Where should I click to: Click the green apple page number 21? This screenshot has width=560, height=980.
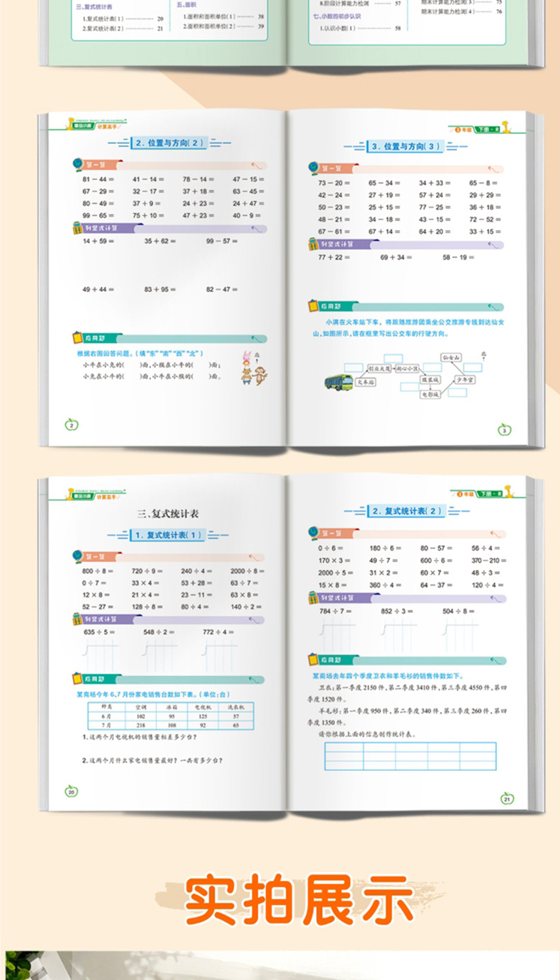pyautogui.click(x=507, y=799)
